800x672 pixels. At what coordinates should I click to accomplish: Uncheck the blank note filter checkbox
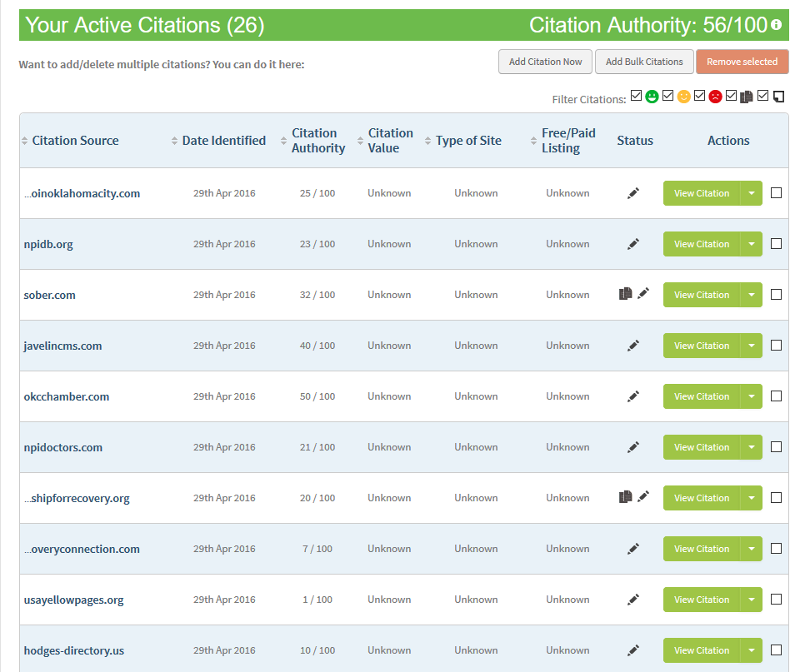point(762,95)
